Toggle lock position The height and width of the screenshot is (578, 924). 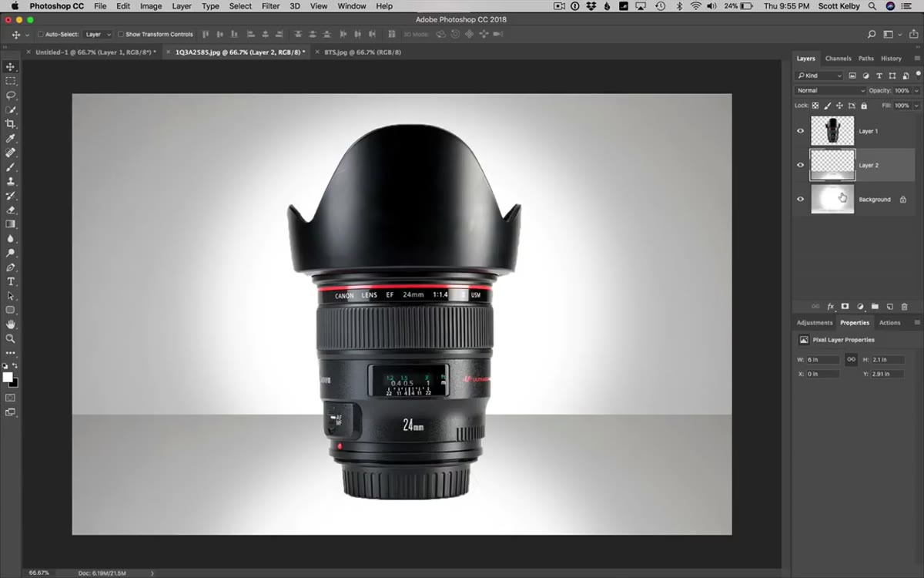[x=840, y=106]
